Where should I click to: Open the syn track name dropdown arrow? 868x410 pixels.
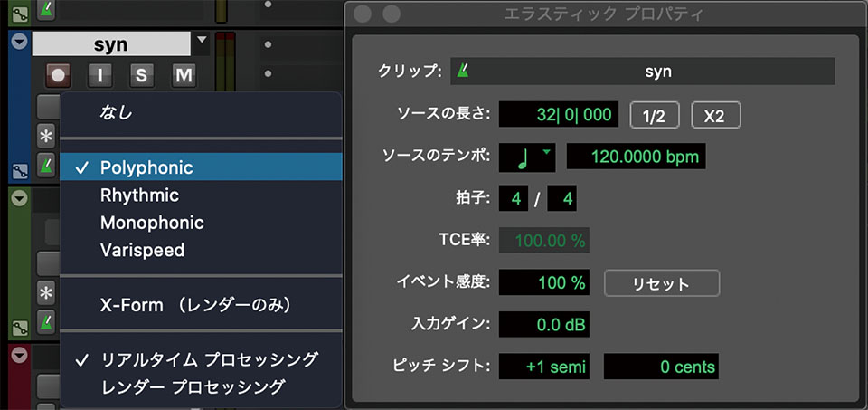tap(202, 41)
